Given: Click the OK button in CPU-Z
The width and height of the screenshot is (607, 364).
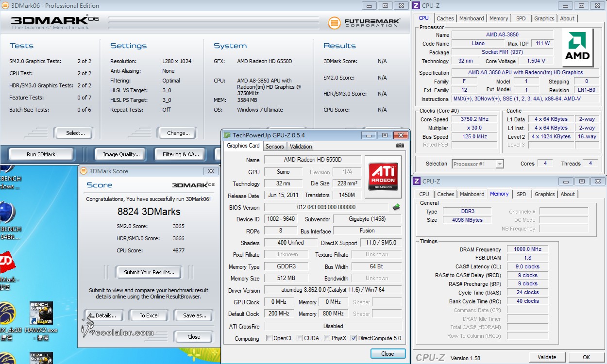Looking at the screenshot, I should tap(586, 357).
